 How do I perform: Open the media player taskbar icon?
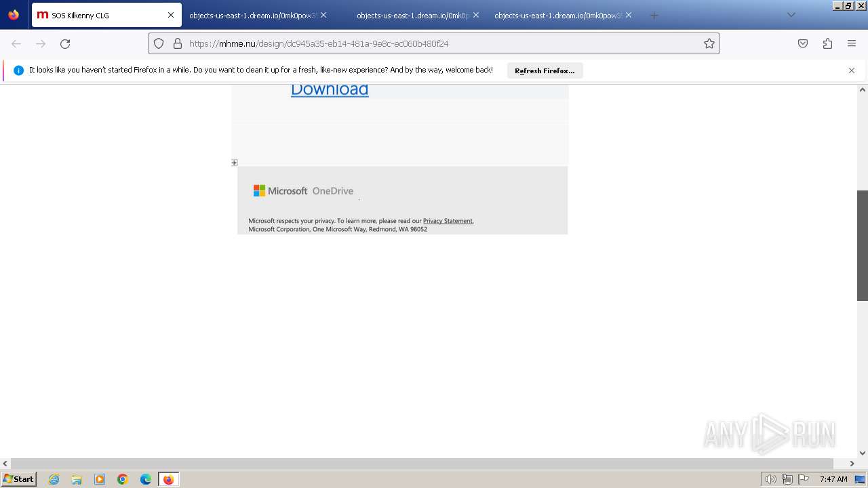100,479
